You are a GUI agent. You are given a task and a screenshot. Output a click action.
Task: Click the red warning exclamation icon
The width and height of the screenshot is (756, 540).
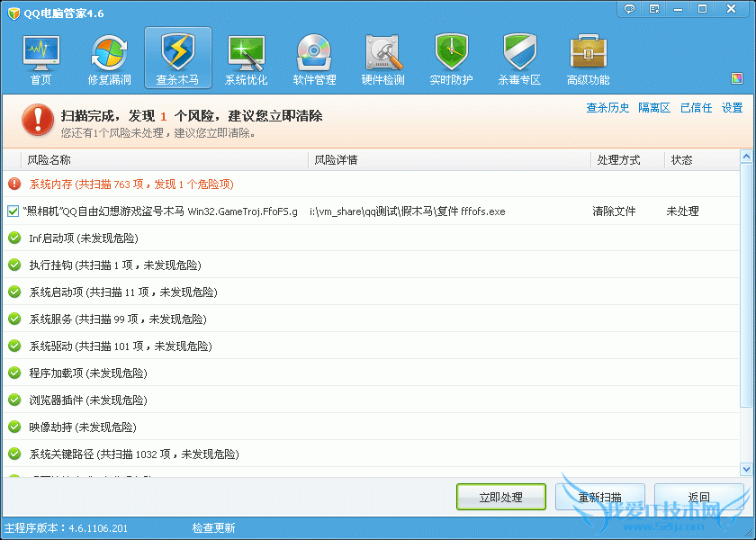38,120
